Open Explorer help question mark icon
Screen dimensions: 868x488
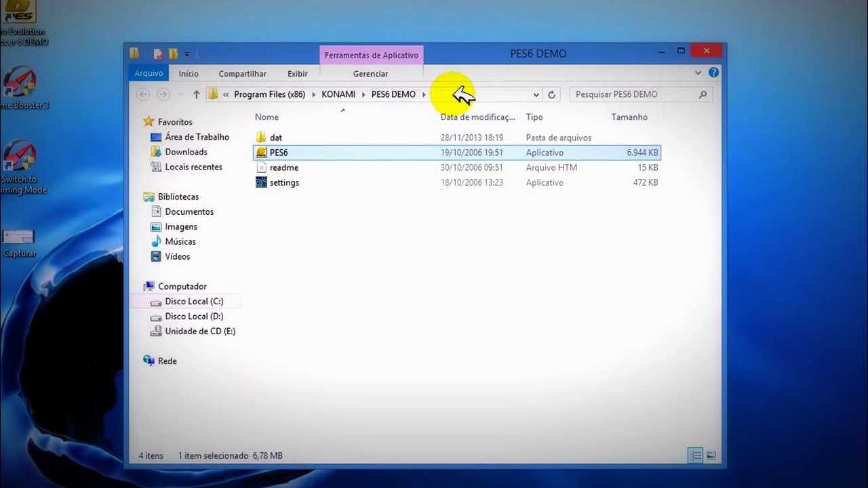713,73
